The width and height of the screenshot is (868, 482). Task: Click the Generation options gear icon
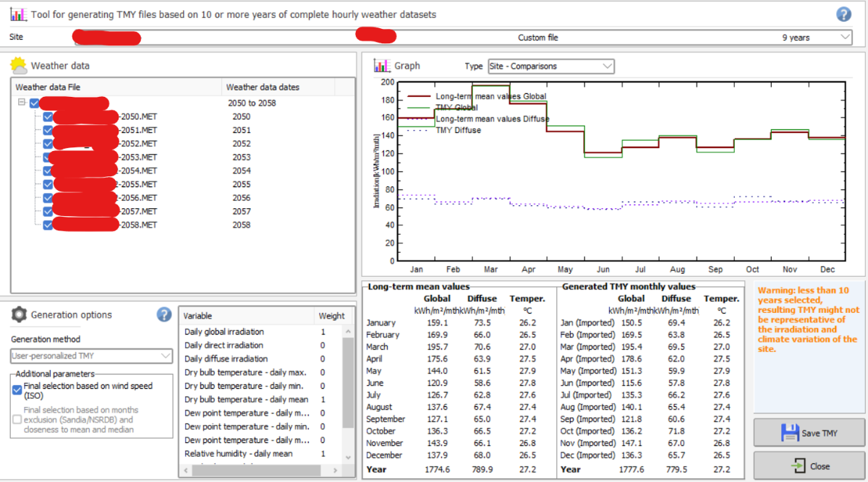[19, 314]
